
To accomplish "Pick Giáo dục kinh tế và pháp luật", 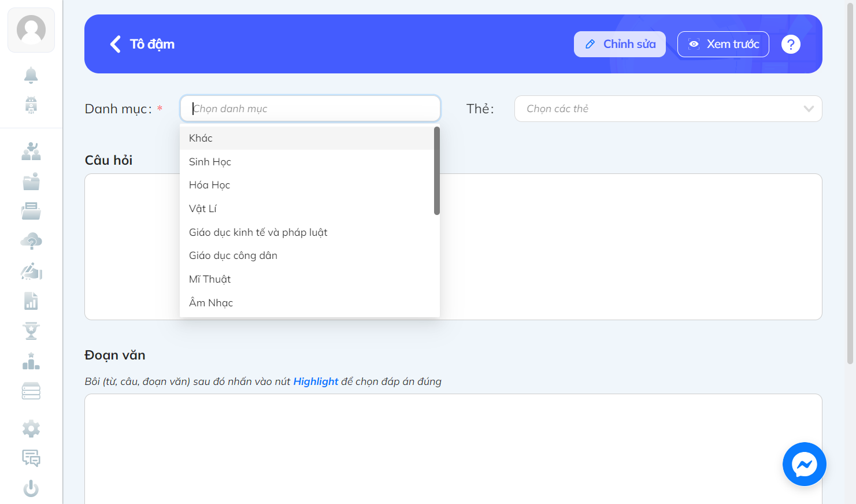I will tap(307, 232).
